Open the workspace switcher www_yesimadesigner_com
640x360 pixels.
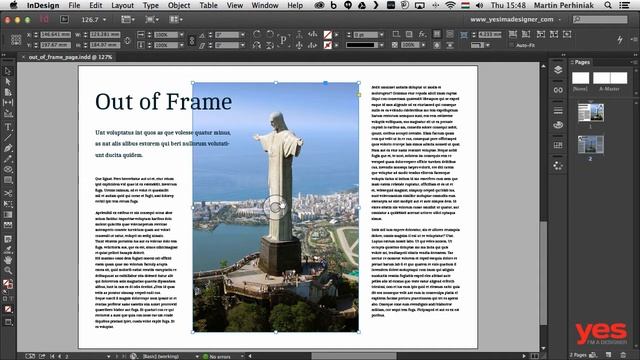(x=516, y=19)
